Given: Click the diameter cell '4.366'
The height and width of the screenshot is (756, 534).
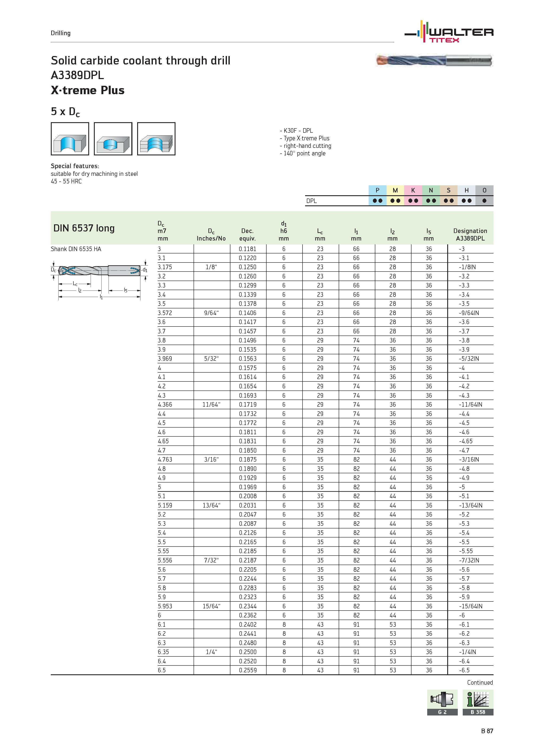Looking at the screenshot, I should [x=165, y=404].
